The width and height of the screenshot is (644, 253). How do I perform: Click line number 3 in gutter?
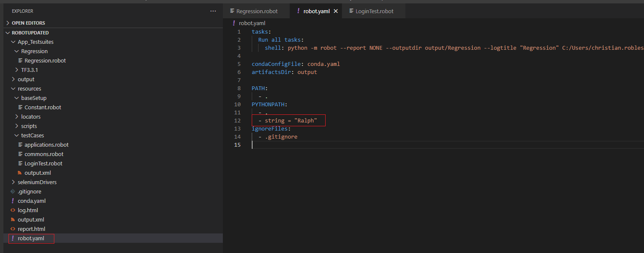click(239, 48)
